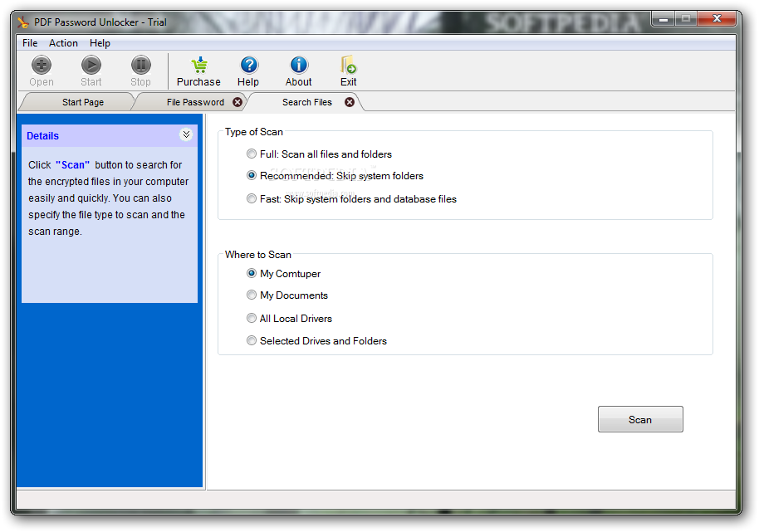Click the Stop pause icon

pos(141,66)
